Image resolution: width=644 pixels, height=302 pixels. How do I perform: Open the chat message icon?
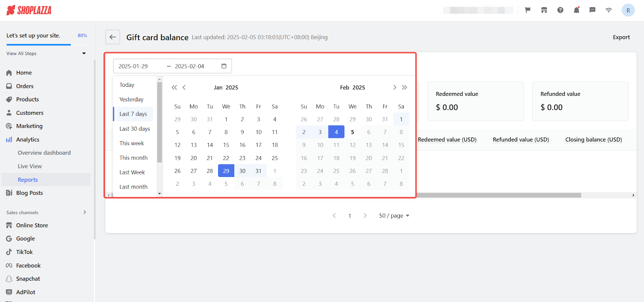592,10
